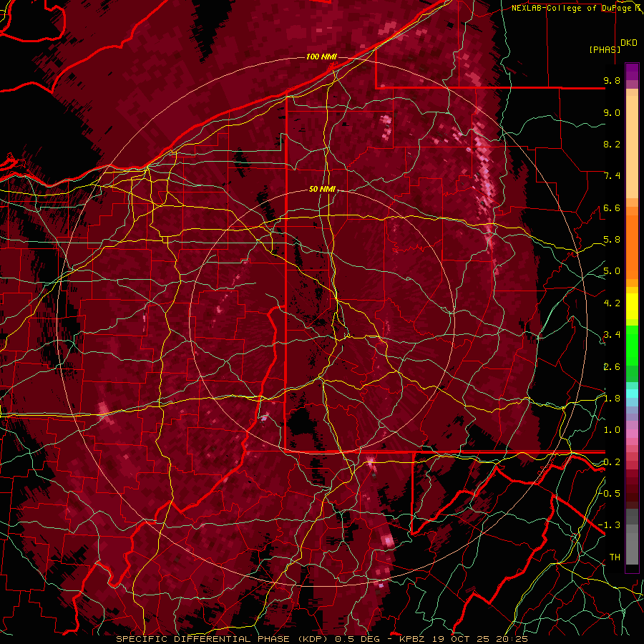This screenshot has width=644, height=644.
Task: Select the 2.6 value on the color scale
Action: [x=612, y=367]
